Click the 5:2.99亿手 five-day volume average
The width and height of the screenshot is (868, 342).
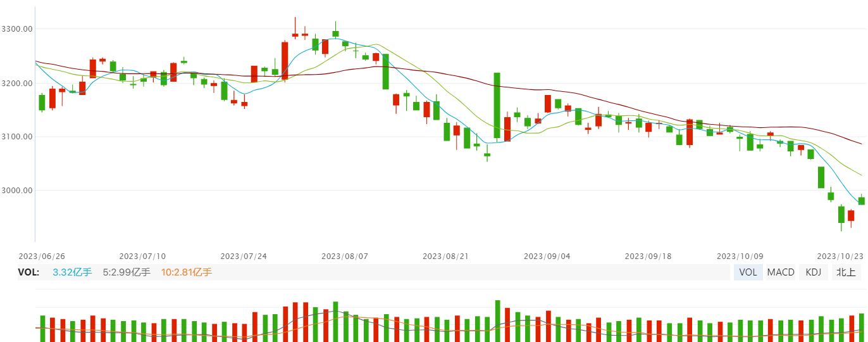coord(127,272)
